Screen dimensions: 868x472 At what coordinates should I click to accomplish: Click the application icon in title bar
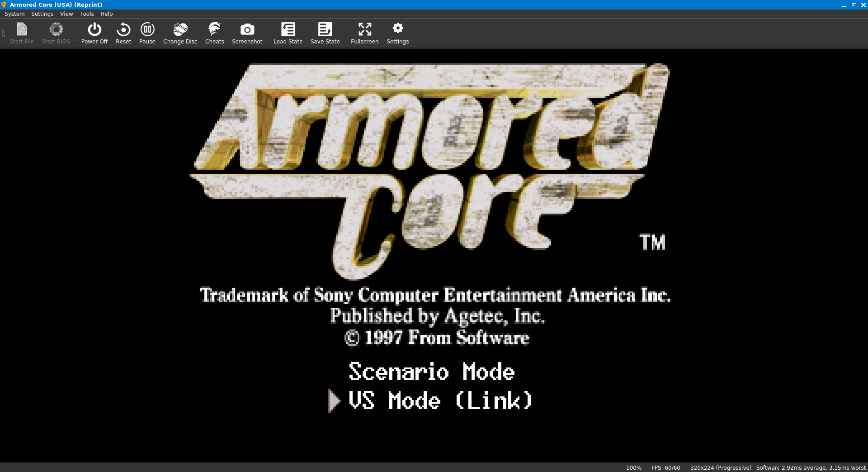pos(4,5)
